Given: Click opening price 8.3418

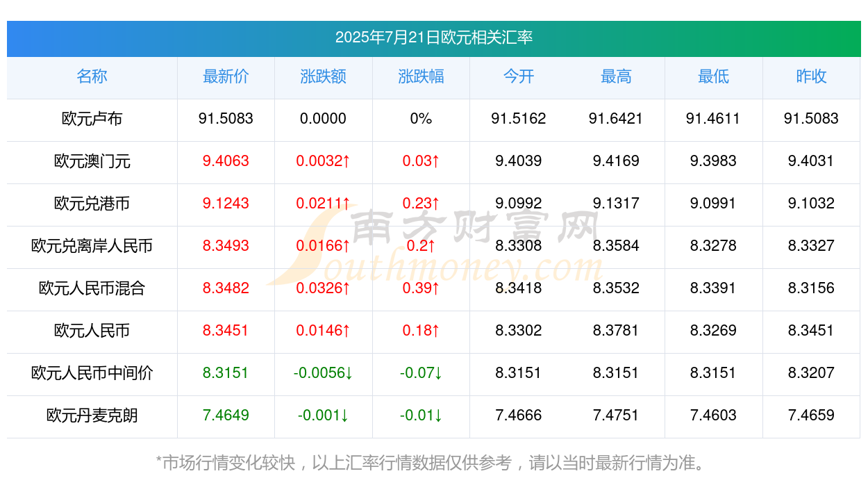Looking at the screenshot, I should click(519, 288).
